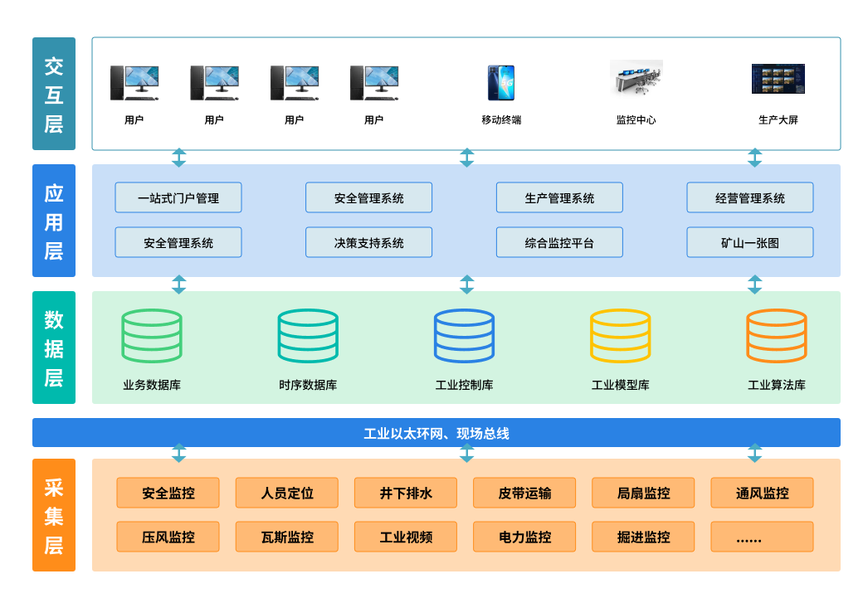Screen dimensions: 868x603
Task: Open the 矿山一张图 module
Action: pyautogui.click(x=749, y=243)
